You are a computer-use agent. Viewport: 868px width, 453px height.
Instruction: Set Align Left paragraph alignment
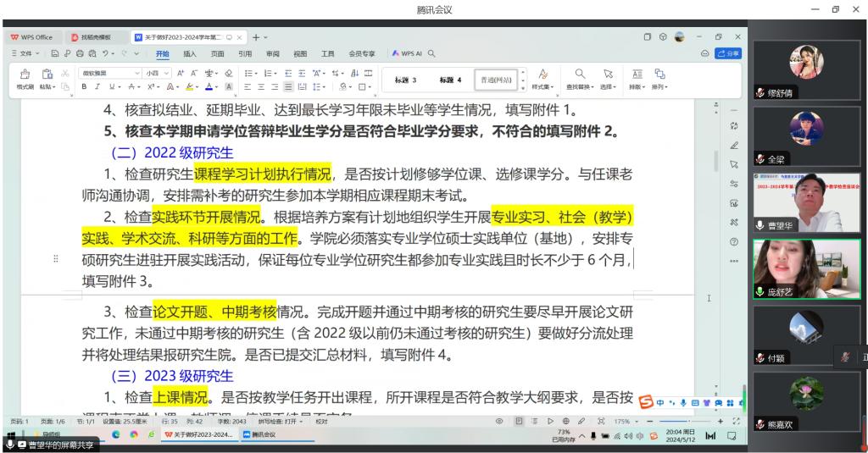point(248,87)
